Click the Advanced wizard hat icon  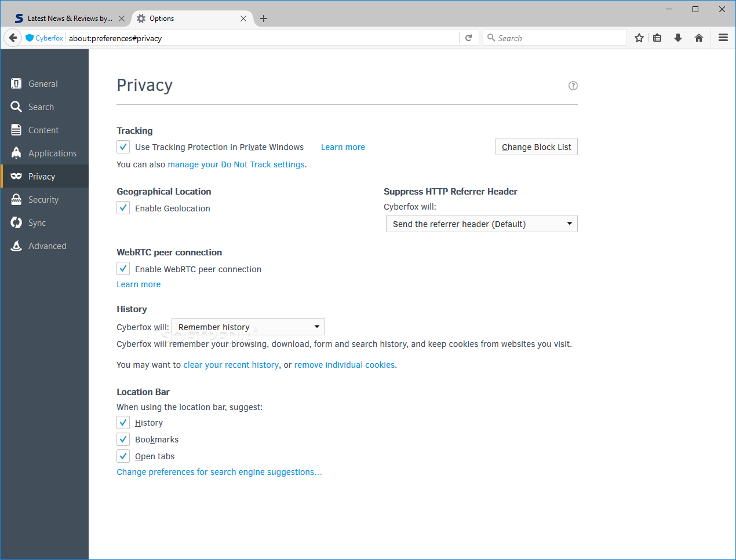point(16,246)
